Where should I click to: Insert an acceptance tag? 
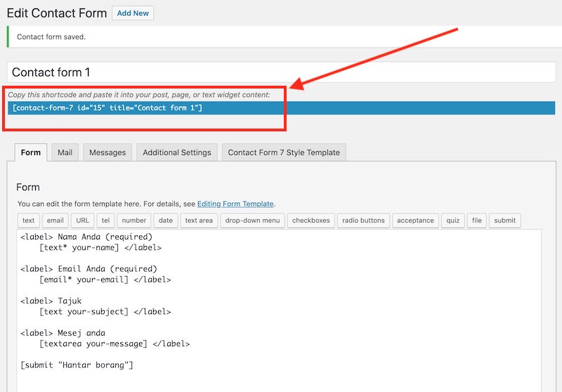[x=415, y=221]
